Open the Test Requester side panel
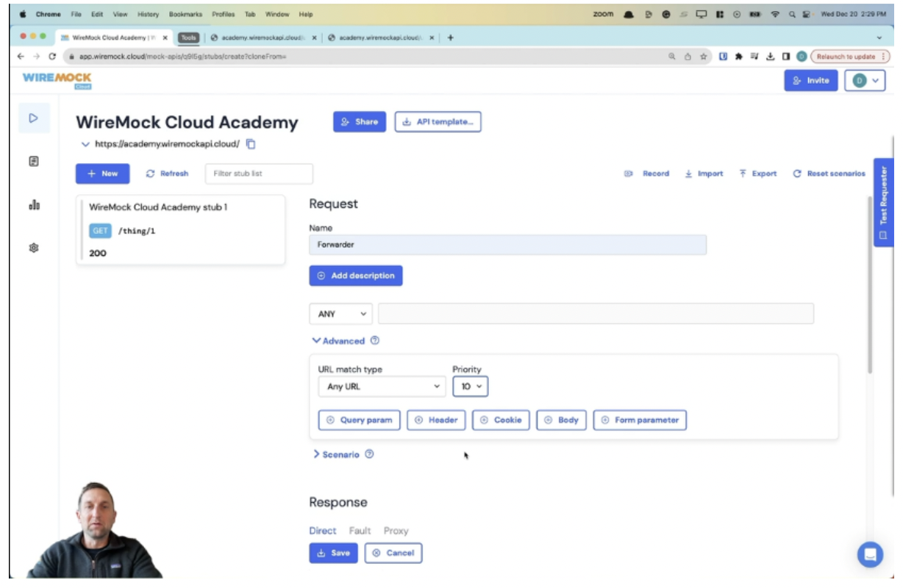903x588 pixels. (883, 202)
